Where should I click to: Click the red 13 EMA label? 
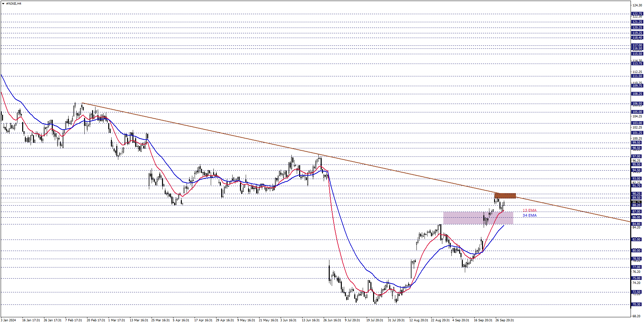[529, 211]
